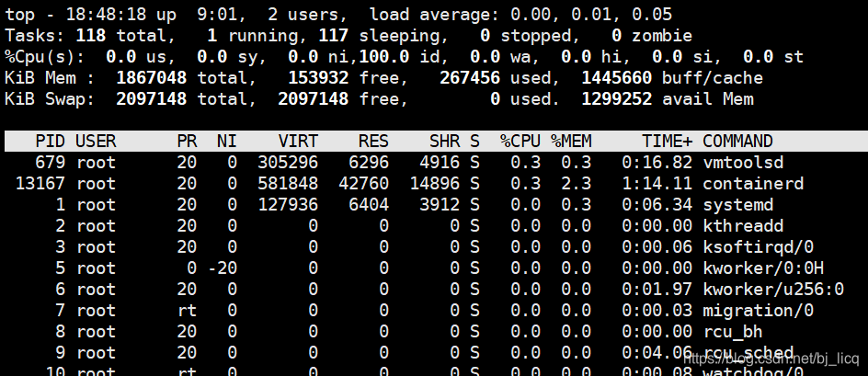The width and height of the screenshot is (868, 376).
Task: Click the TIME+ value 0:01.97
Action: pyautogui.click(x=657, y=289)
